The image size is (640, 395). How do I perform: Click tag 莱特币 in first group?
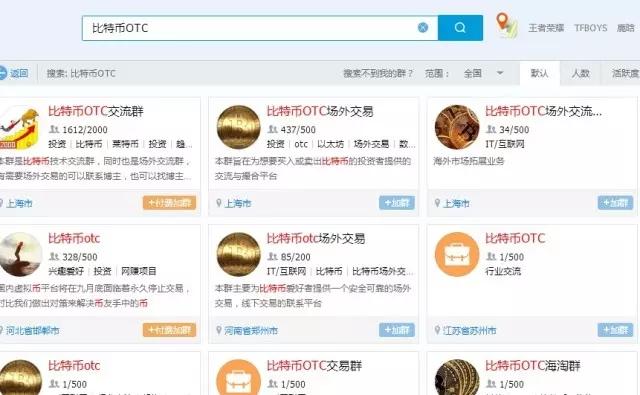[x=125, y=144]
